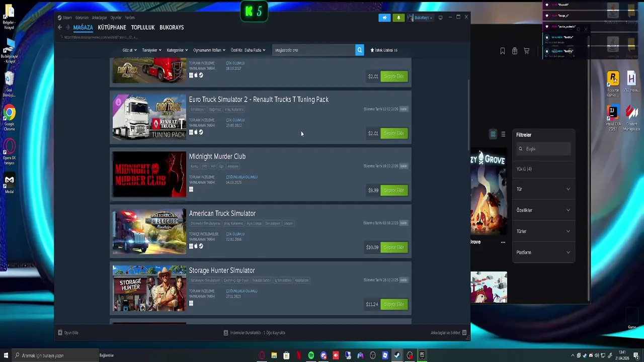Expand the Tür filter section
Screen dimensions: 644x362
543,189
